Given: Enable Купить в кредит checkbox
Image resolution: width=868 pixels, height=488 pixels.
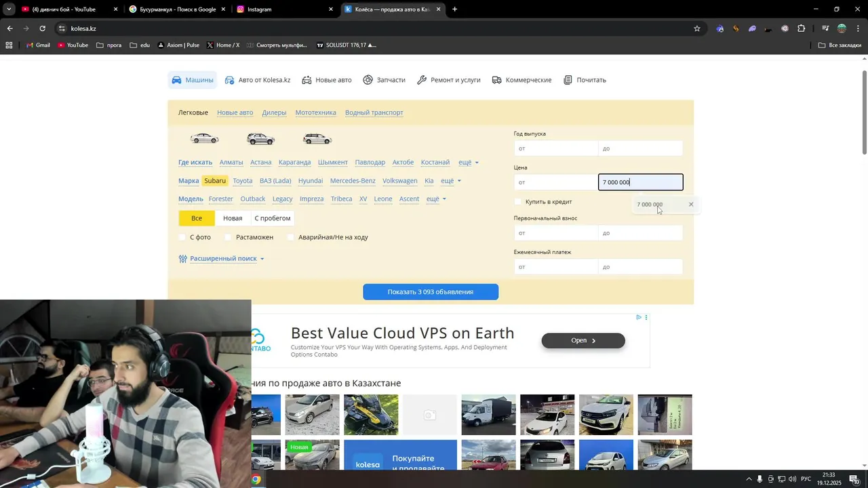Looking at the screenshot, I should pos(518,201).
